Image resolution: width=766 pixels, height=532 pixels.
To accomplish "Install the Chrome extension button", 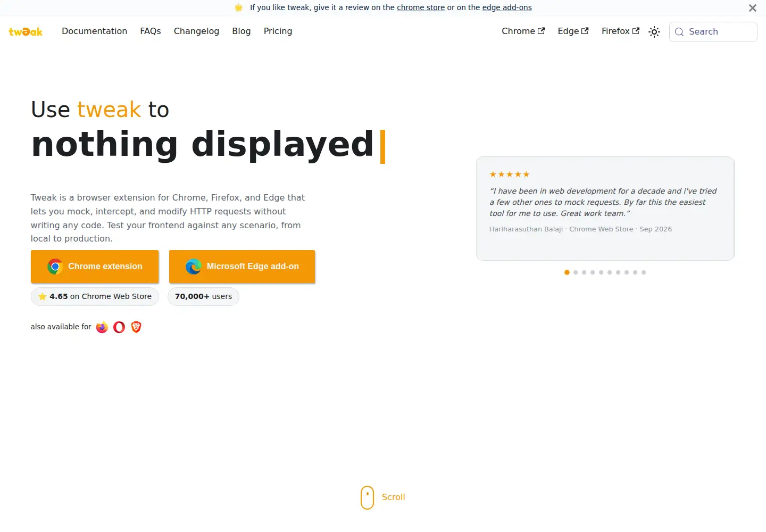I will click(x=95, y=267).
